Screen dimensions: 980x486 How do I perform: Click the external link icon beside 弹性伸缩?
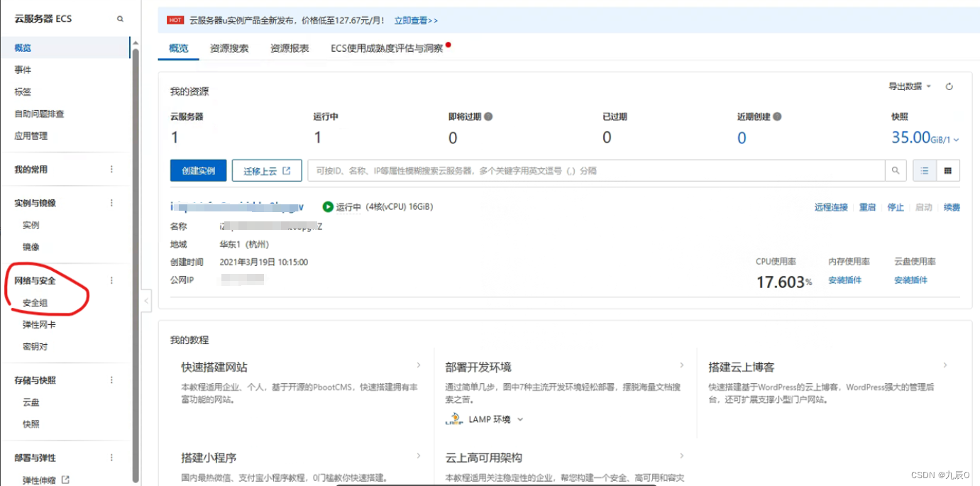click(66, 480)
